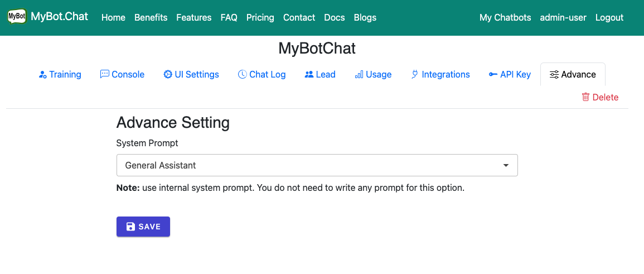Navigate to FAQ in the navbar
The image size is (644, 274).
(x=229, y=17)
